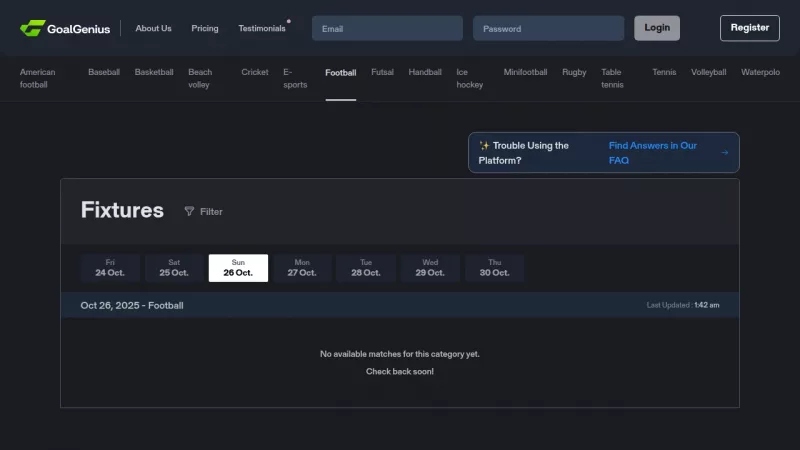
Task: Click the 'Oct 26, 2025 - Football' heading
Action: [x=132, y=306]
